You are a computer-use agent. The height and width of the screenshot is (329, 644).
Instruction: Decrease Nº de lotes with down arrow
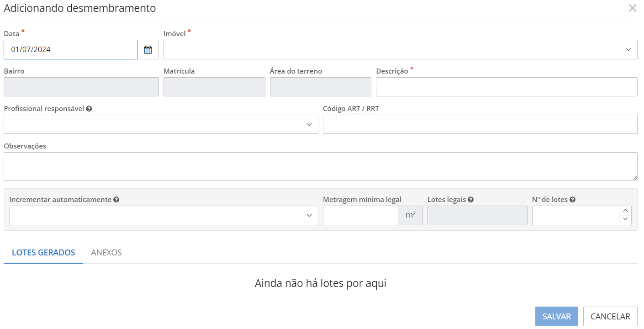coord(625,220)
